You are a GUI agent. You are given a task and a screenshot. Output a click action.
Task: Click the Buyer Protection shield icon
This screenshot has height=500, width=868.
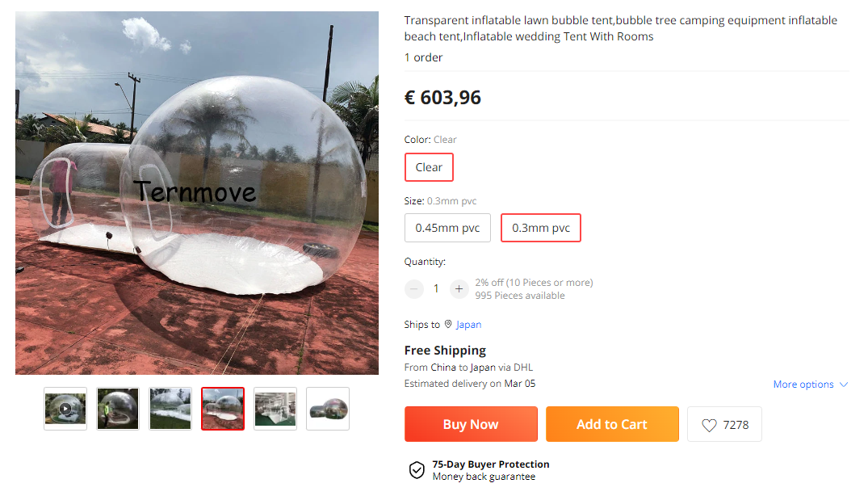(x=417, y=470)
